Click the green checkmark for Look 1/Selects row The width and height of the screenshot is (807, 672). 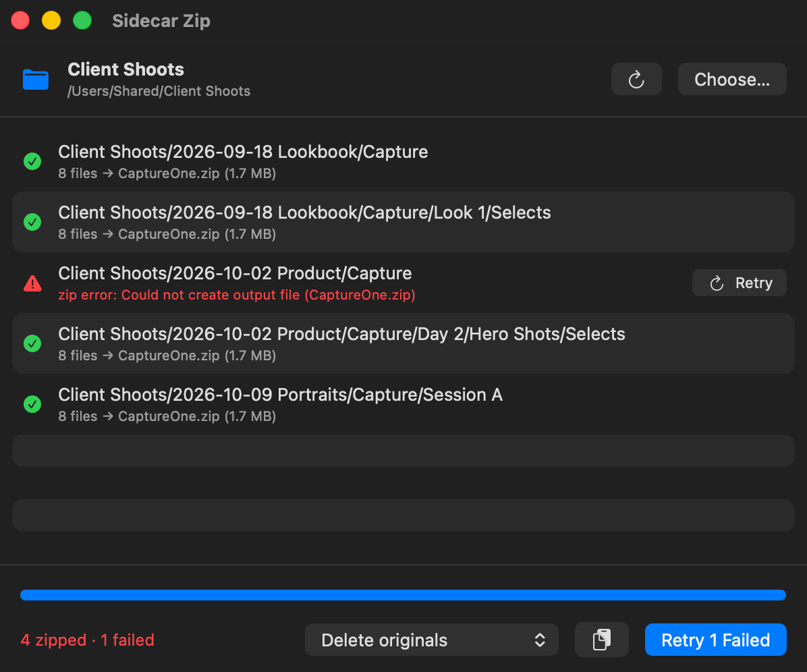click(32, 222)
